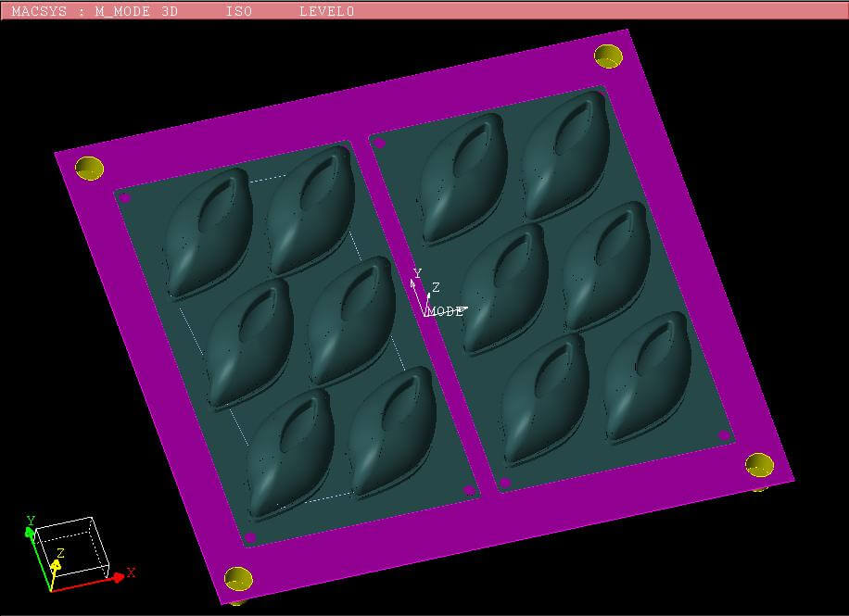Pick the yellow guide hole at the plate's top-right corner
This screenshot has height=616, width=849.
[609, 57]
